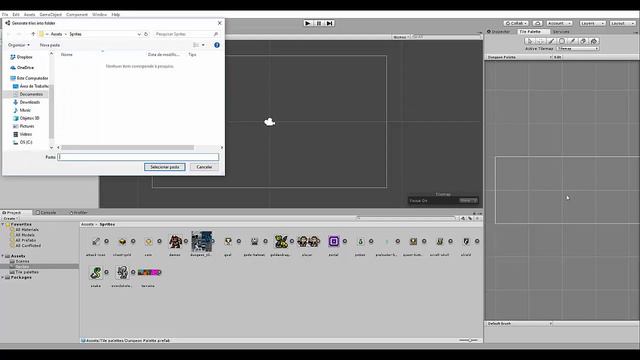The width and height of the screenshot is (640, 360).
Task: Open the Help menu
Action: [116, 15]
